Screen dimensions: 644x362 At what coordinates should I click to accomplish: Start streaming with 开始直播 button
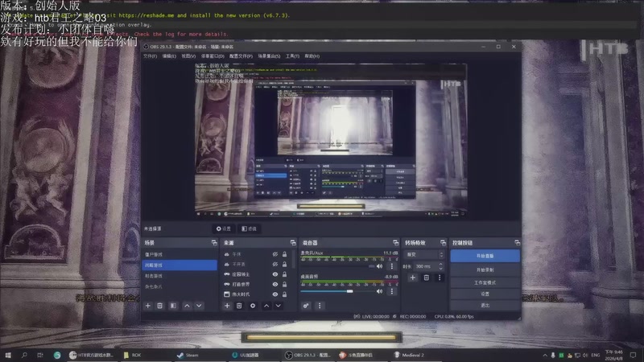(485, 256)
